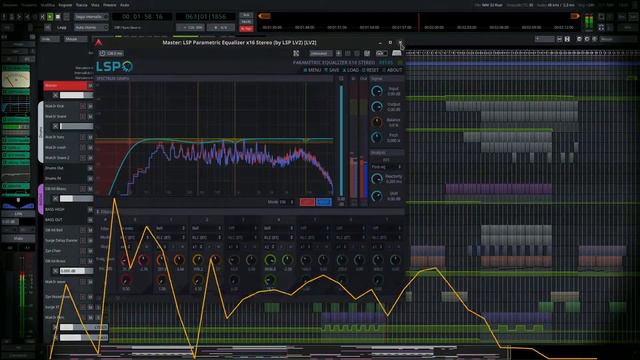This screenshot has width=640, height=360.
Task: Open the Aiuto menu
Action: (125, 5)
